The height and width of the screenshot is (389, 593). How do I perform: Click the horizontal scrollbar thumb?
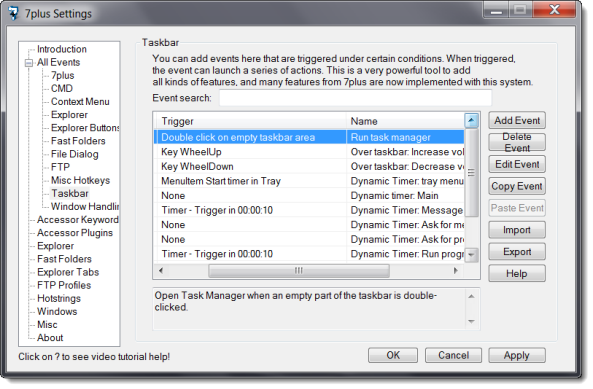point(299,271)
